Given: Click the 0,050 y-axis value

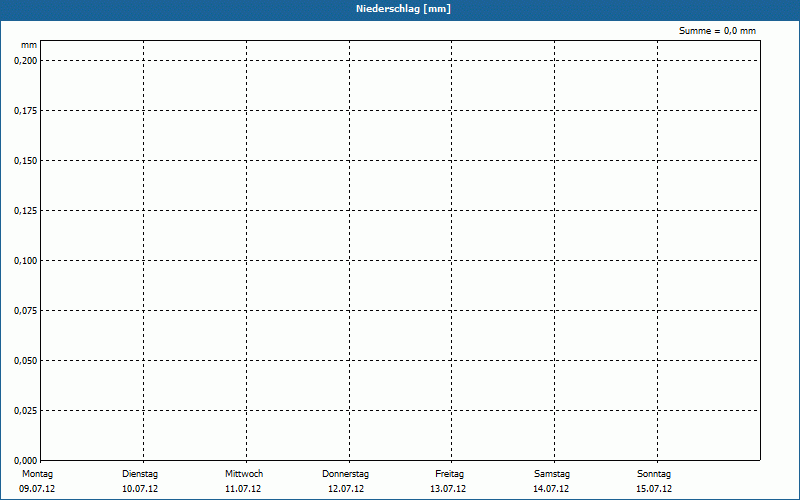Looking at the screenshot, I should [x=26, y=361].
